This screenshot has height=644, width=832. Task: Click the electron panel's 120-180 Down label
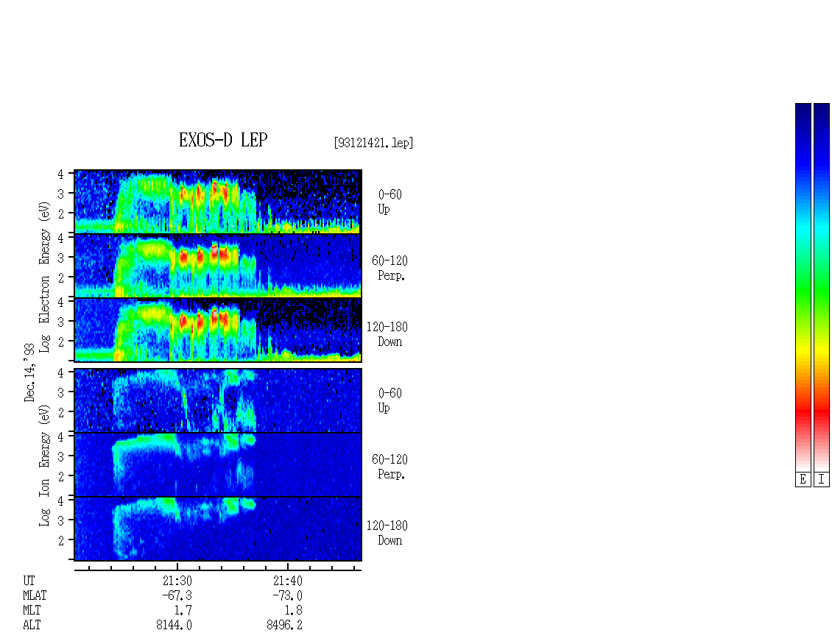tap(387, 334)
